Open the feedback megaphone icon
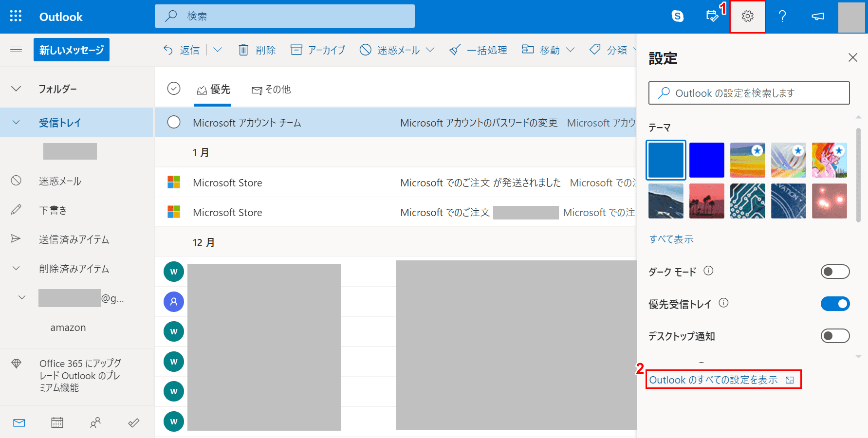868x438 pixels. pos(818,16)
